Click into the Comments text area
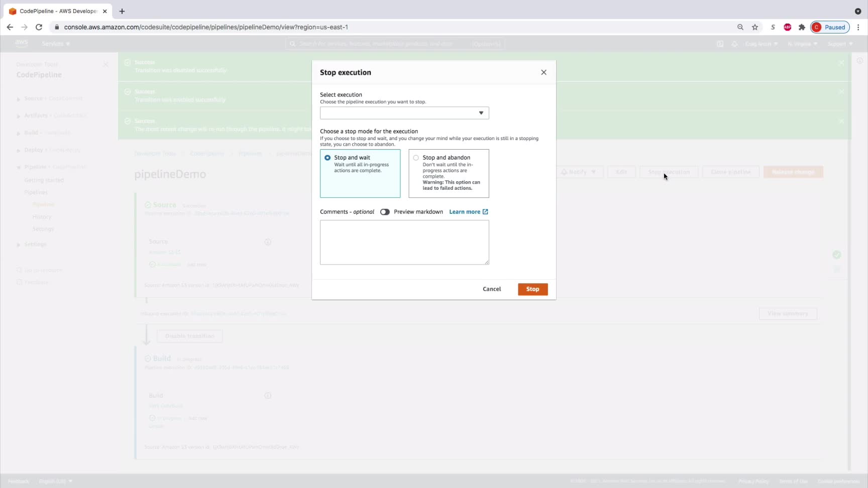This screenshot has width=868, height=488. pos(404,242)
